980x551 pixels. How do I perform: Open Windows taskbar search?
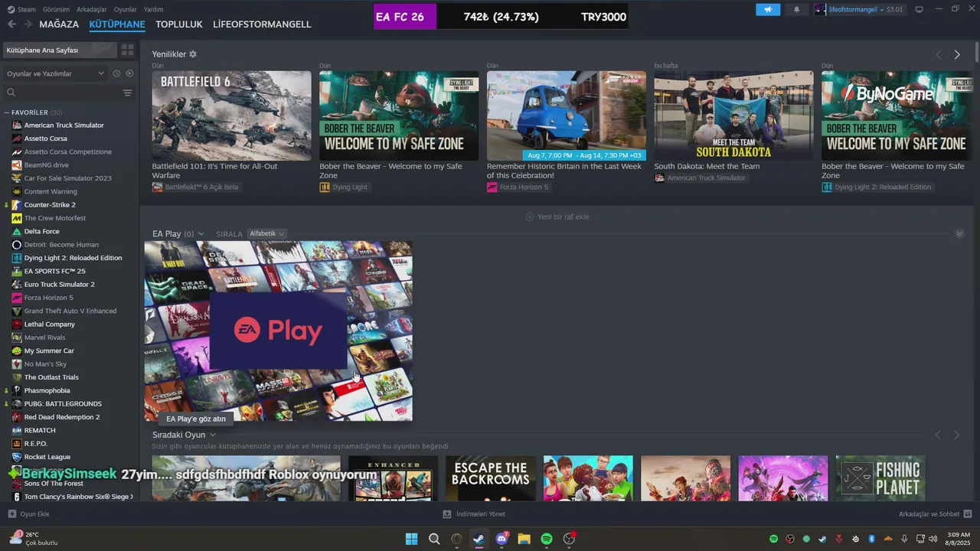[x=434, y=539]
